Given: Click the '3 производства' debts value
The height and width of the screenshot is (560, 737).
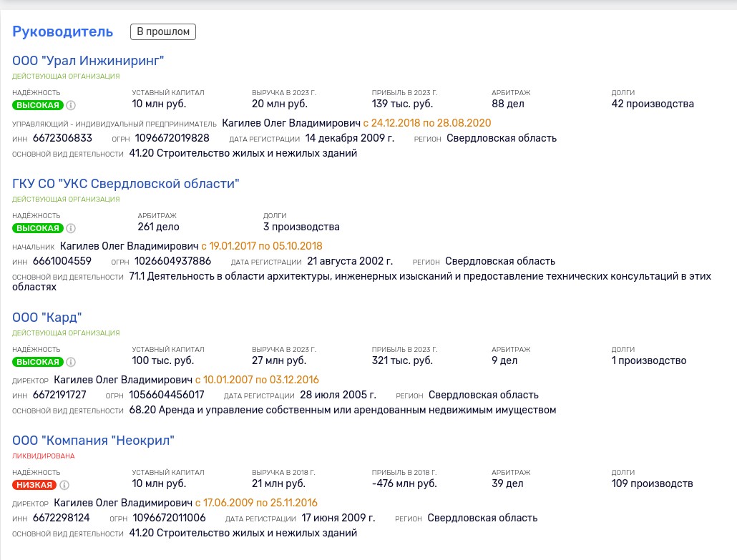Looking at the screenshot, I should (x=301, y=227).
